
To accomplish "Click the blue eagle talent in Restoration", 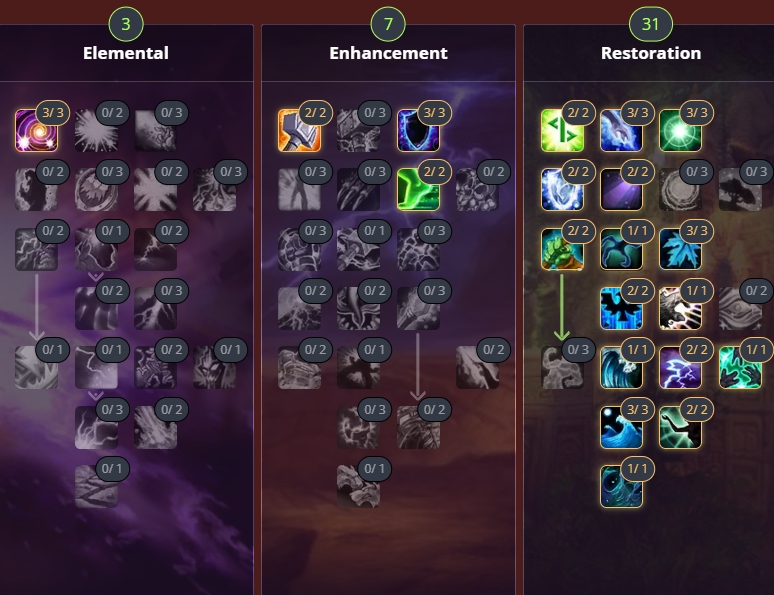I will click(x=621, y=308).
